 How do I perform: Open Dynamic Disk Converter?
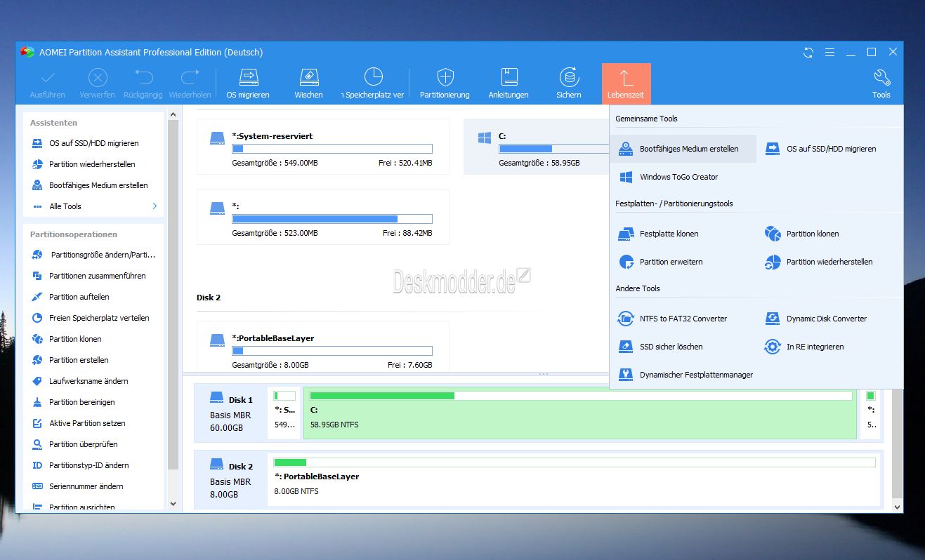(x=817, y=319)
